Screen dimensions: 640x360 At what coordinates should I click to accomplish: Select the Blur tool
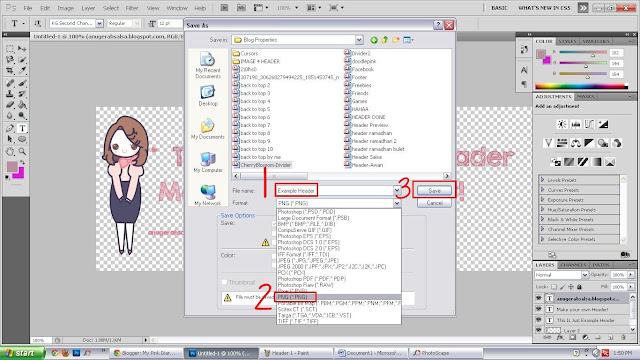point(10,116)
